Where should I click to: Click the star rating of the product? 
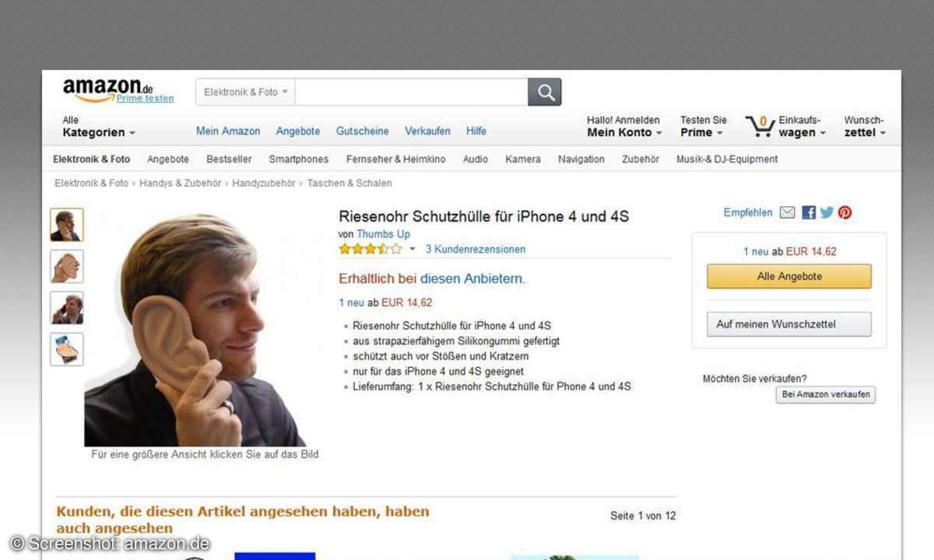click(x=370, y=250)
